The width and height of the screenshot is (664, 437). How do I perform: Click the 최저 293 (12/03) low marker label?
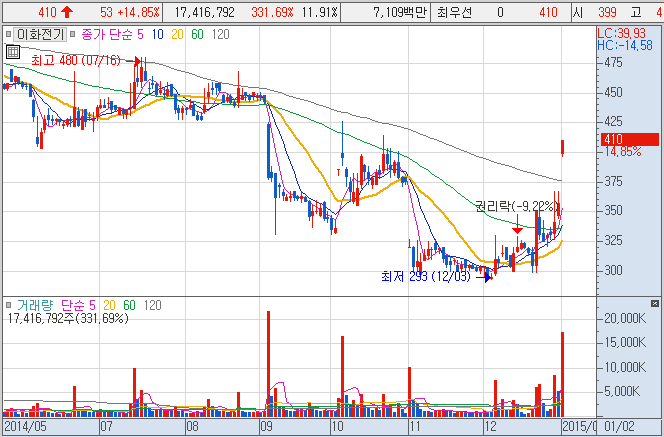click(x=426, y=277)
